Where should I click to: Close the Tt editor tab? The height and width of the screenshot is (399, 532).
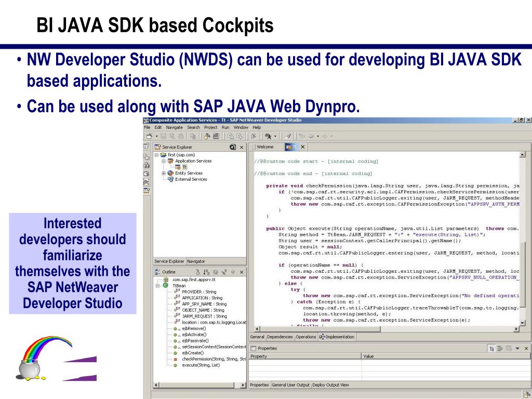point(302,147)
